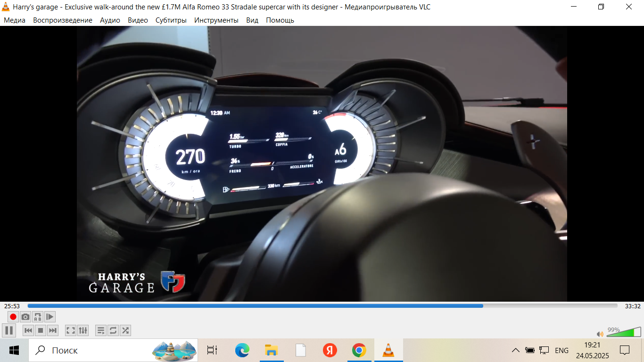The width and height of the screenshot is (644, 362).
Task: Click the frame-by-frame button
Action: pos(50,317)
